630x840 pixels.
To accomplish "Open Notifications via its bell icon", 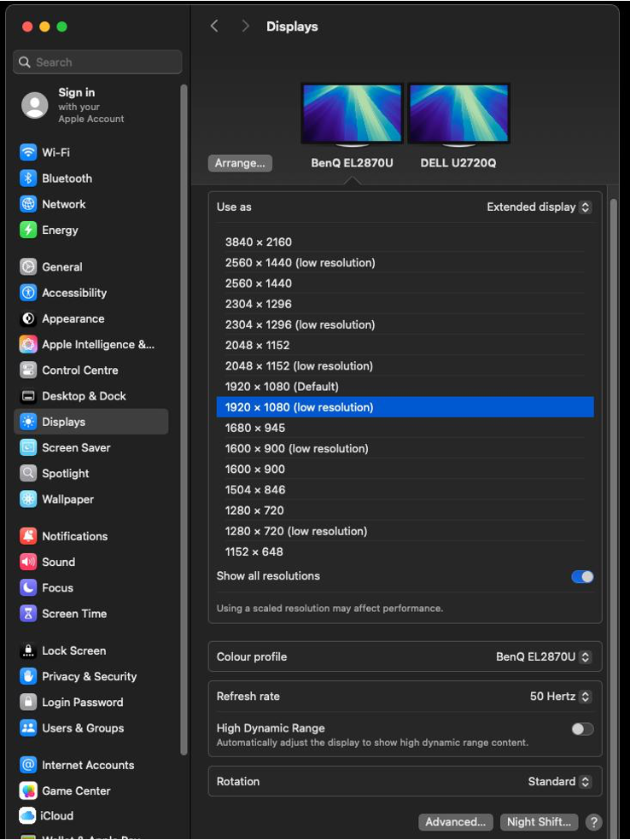I will pyautogui.click(x=28, y=536).
